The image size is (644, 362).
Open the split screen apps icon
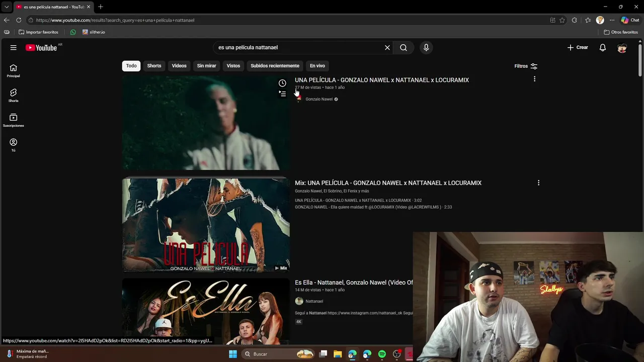(552, 20)
